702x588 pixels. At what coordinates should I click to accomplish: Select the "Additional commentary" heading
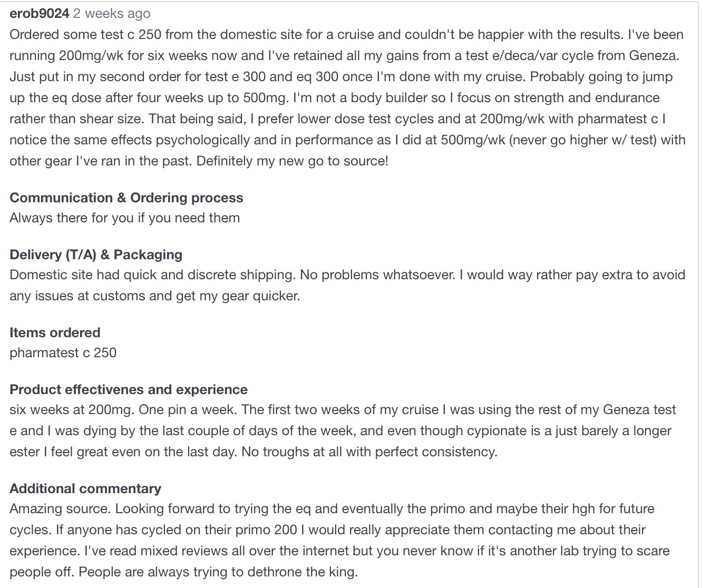click(85, 488)
